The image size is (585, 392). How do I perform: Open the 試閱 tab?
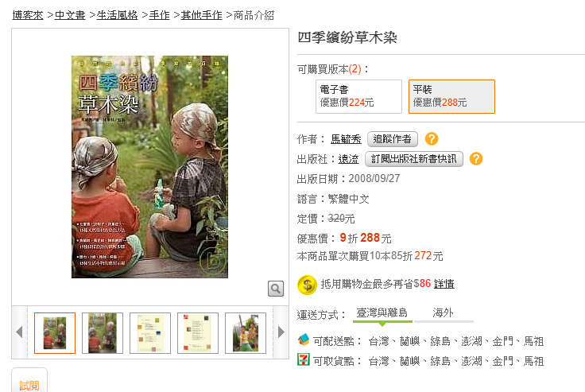(x=29, y=381)
